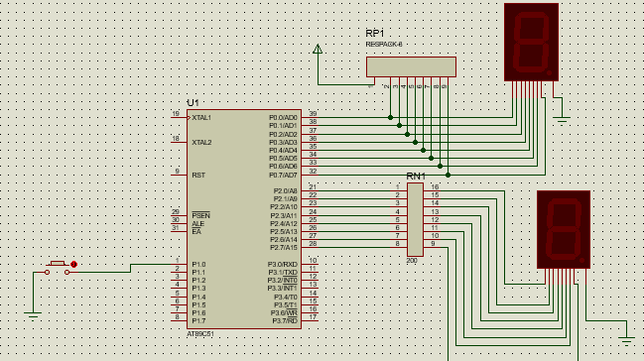
Task: Click pin number 9 on RN1
Action: click(433, 244)
